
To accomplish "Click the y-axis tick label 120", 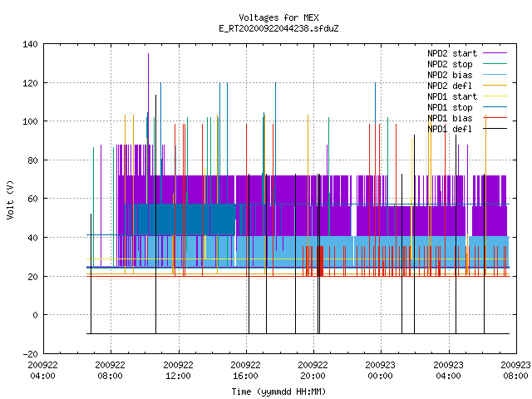I will 30,83.
